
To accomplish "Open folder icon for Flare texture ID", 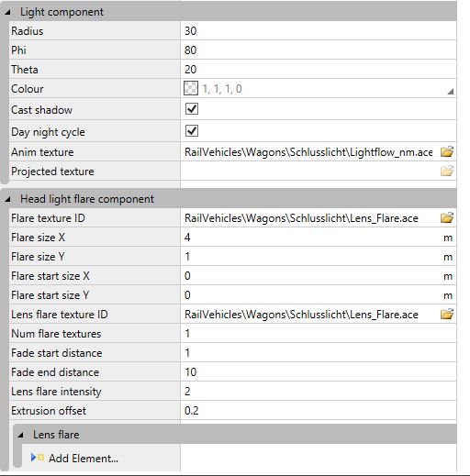I will (x=447, y=217).
